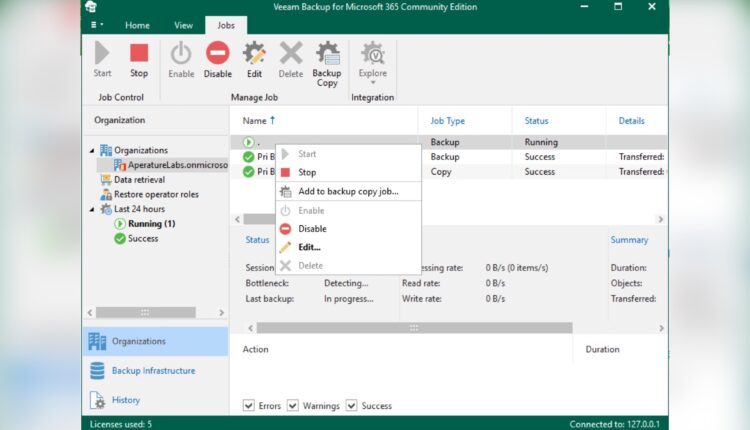Disable the job via ribbon Disable icon

click(218, 53)
